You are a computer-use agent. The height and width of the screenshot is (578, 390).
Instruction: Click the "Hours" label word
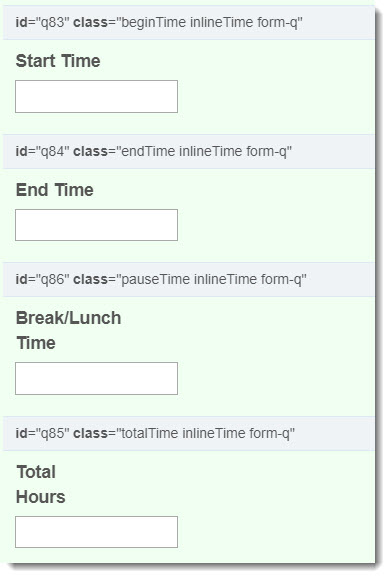point(41,497)
